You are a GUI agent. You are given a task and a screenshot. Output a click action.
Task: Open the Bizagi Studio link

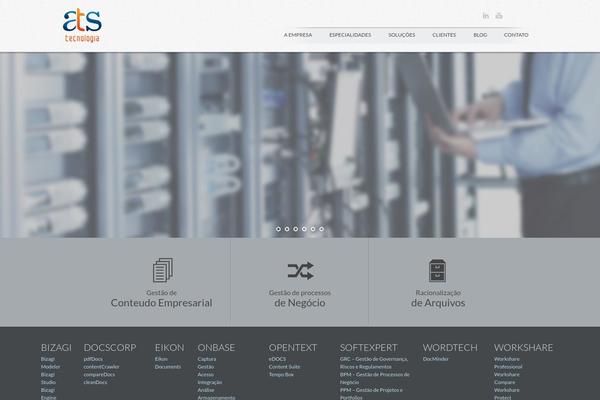click(48, 379)
